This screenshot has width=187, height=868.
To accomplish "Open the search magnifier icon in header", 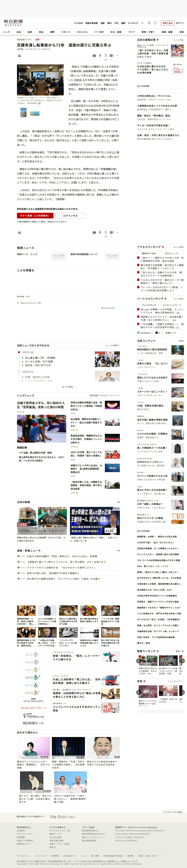I will 149,23.
